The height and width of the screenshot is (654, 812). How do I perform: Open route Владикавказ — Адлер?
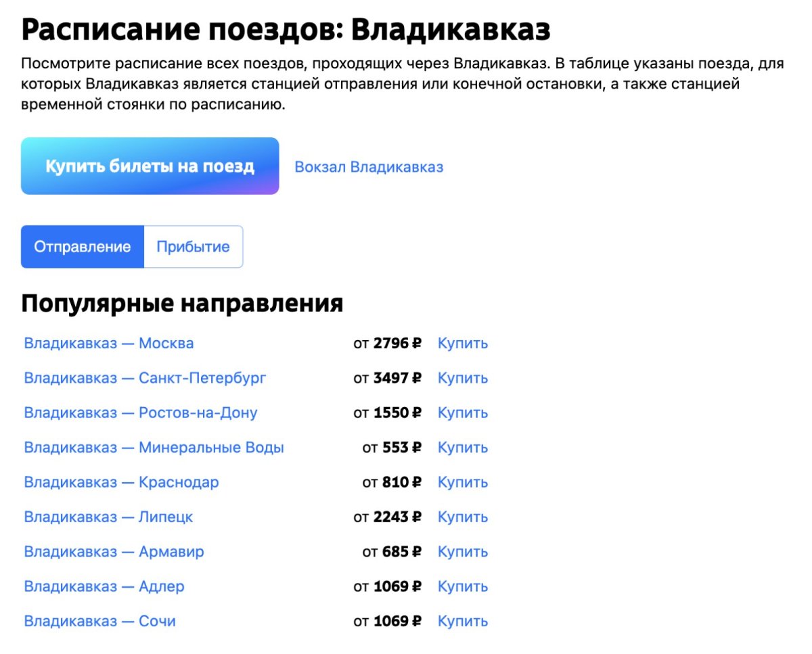pyautogui.click(x=104, y=586)
